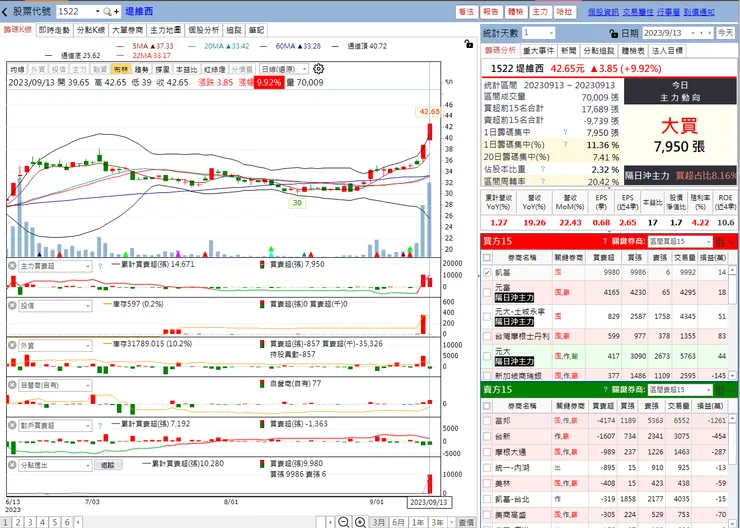The width and height of the screenshot is (740, 528).
Task: Open help icon in 買方15 header
Action: (605, 241)
